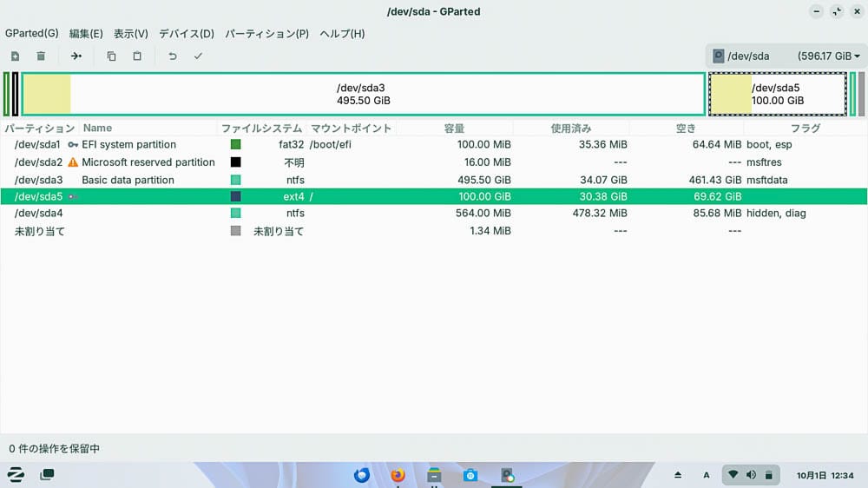Open the パーティション(P) menu
868x488 pixels.
266,34
